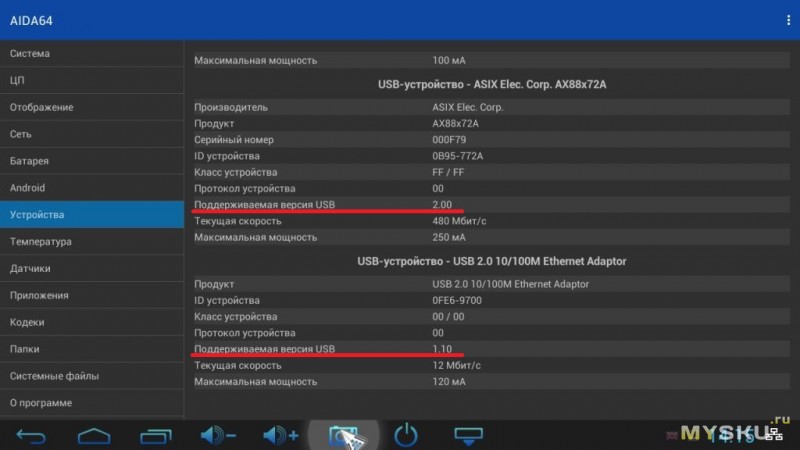This screenshot has height=450, width=800.
Task: Open the Кодеки section
Action: (x=92, y=322)
